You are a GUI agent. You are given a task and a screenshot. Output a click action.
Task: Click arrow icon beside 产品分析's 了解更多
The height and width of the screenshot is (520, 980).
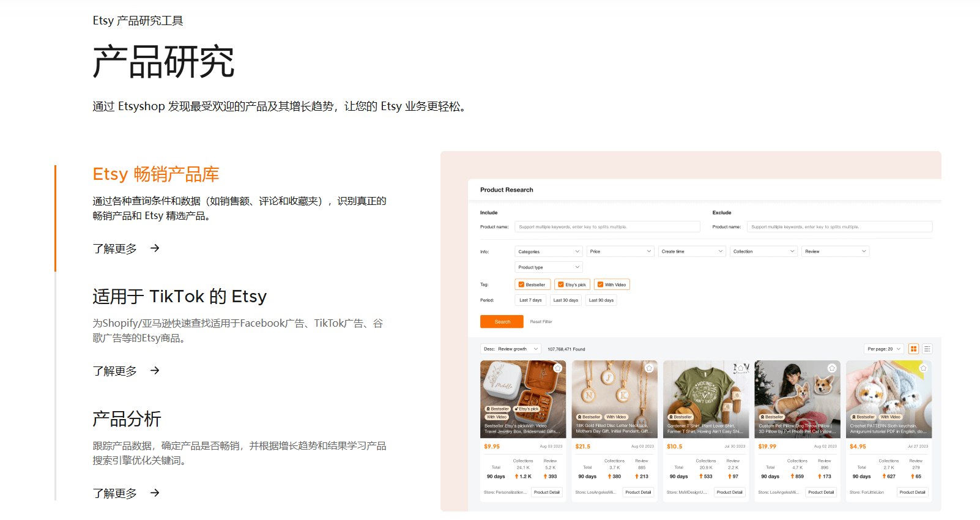pos(155,492)
